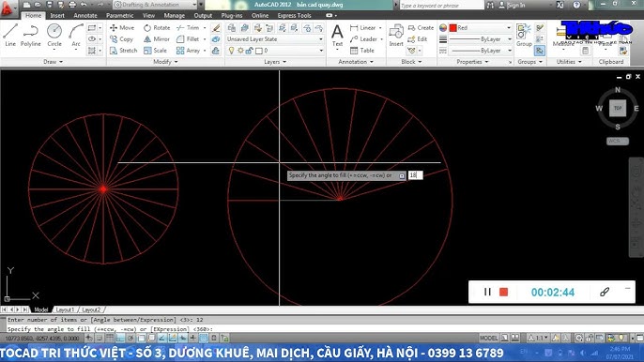This screenshot has height=362, width=644.
Task: Expand the Properties panel
Action: click(473, 62)
